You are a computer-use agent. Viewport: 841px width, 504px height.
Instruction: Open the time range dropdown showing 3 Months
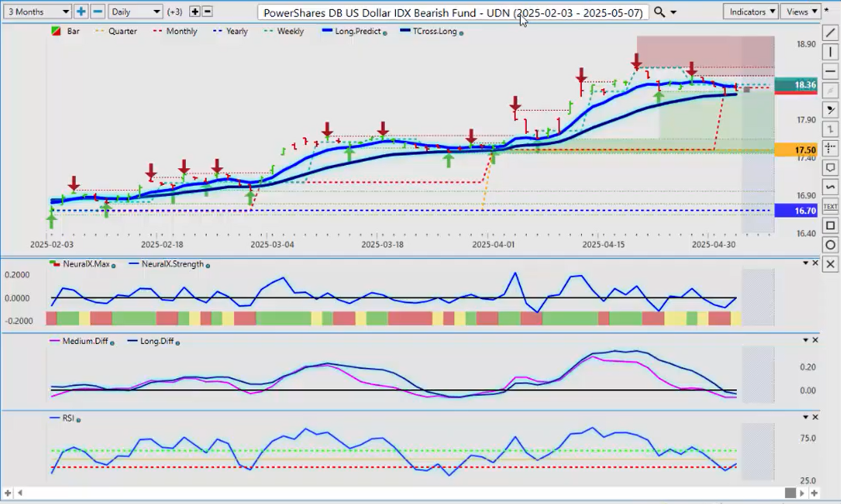pos(38,12)
